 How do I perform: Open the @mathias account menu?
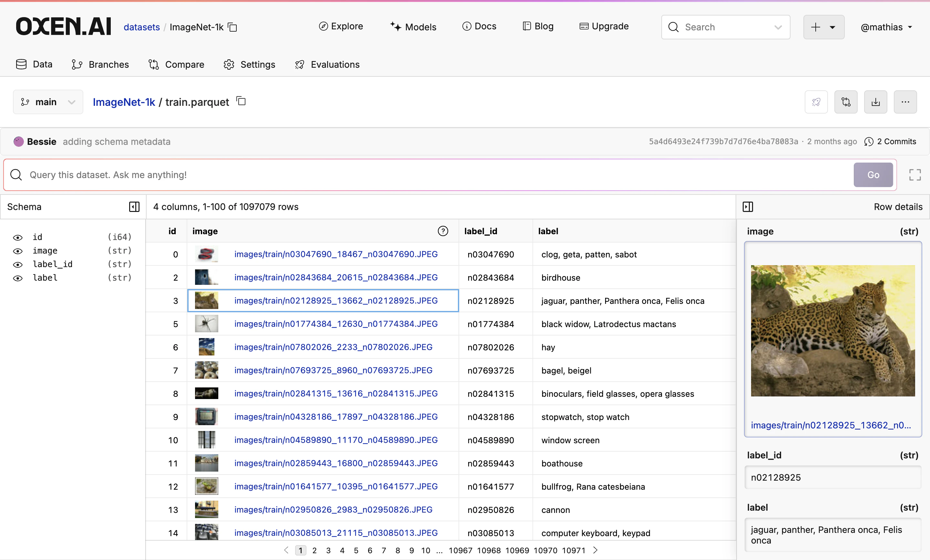[886, 27]
